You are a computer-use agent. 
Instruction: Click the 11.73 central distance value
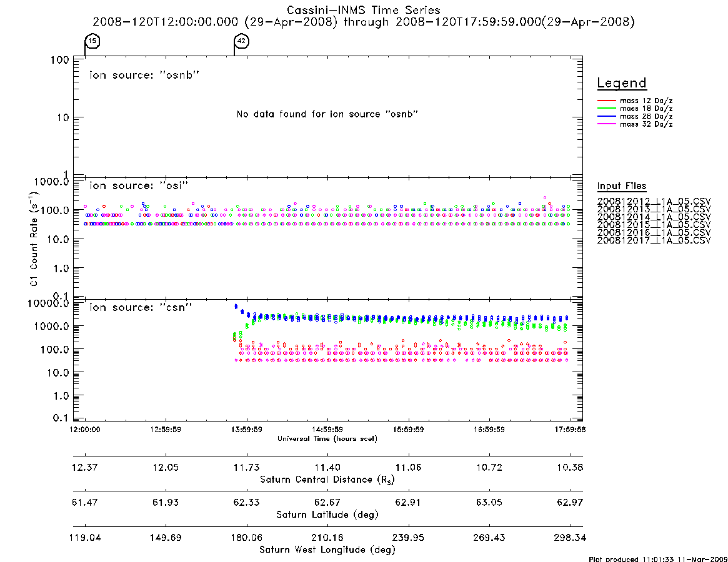(x=247, y=467)
